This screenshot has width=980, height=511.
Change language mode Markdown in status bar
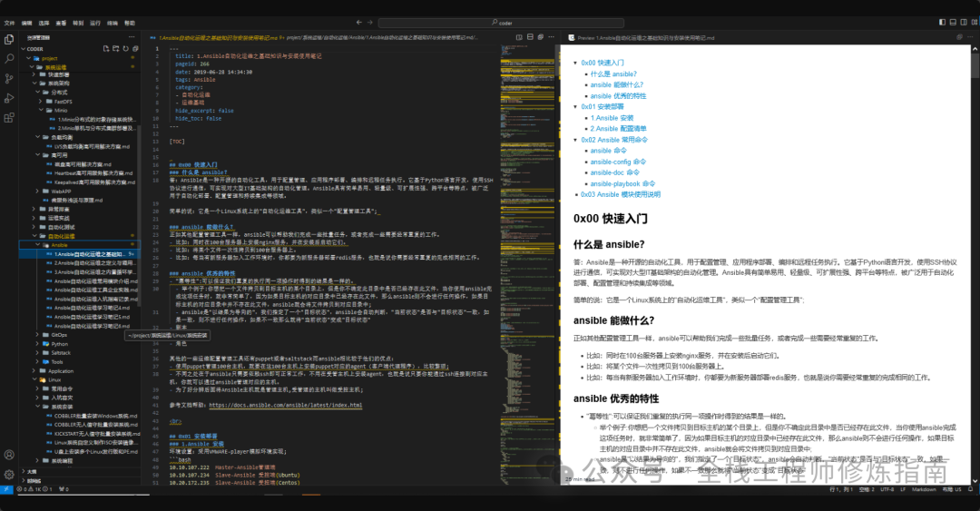tap(924, 489)
